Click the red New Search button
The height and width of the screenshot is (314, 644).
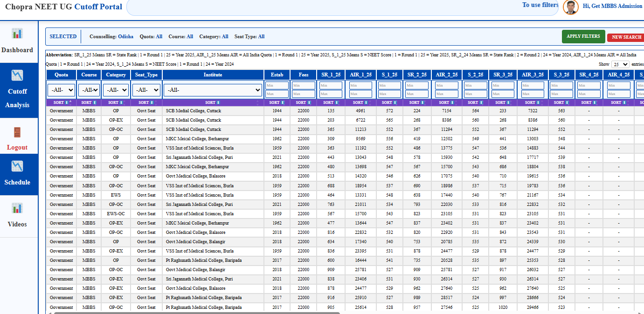click(626, 37)
